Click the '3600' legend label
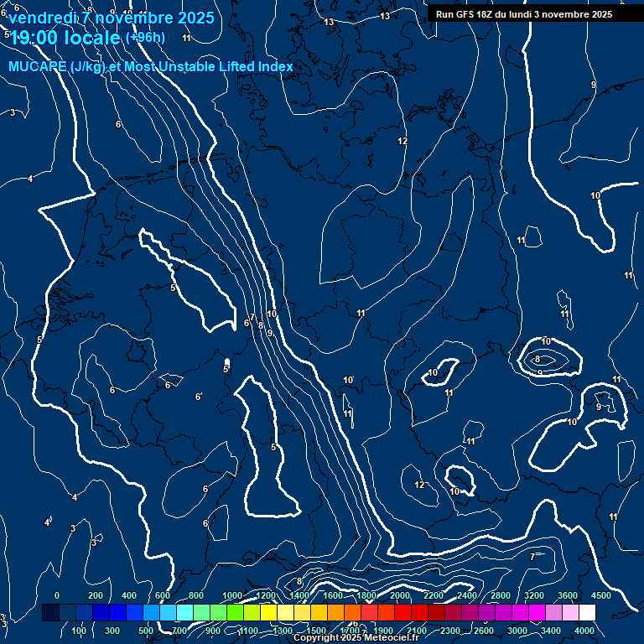 [x=568, y=595]
